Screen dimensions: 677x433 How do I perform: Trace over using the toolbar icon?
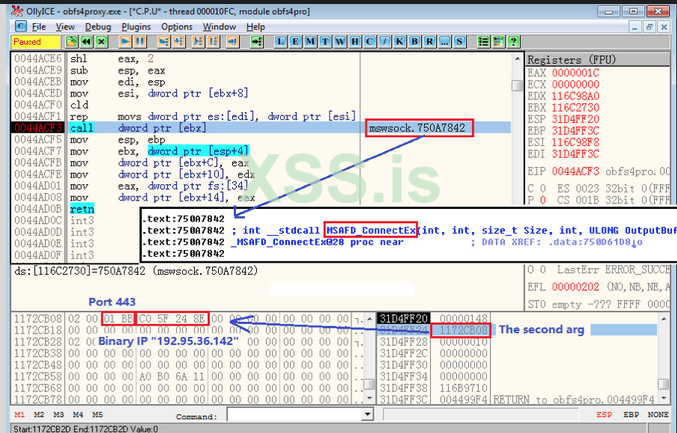pyautogui.click(x=213, y=42)
